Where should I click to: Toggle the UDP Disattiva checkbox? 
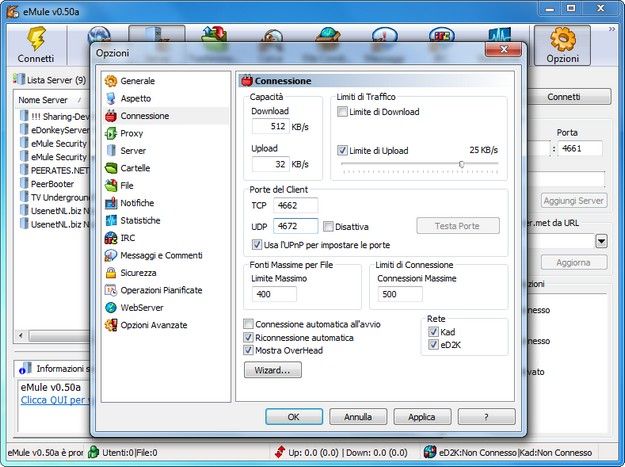point(328,226)
